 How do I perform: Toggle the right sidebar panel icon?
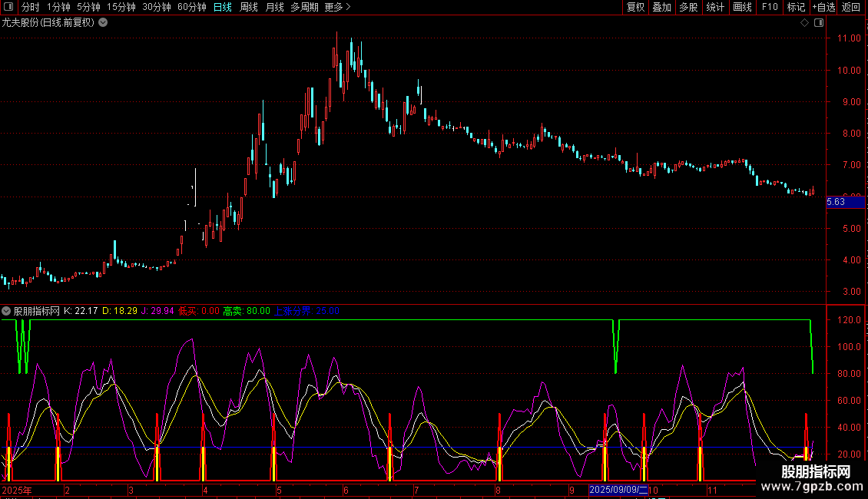click(819, 23)
